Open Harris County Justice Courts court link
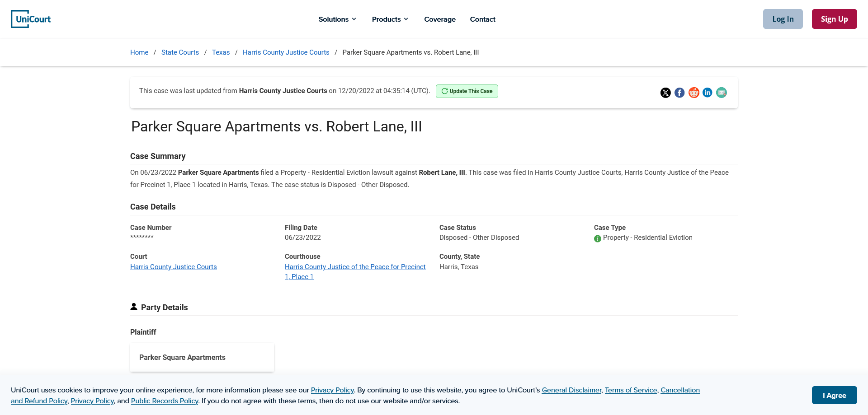Viewport: 868px width, 415px height. 174,267
